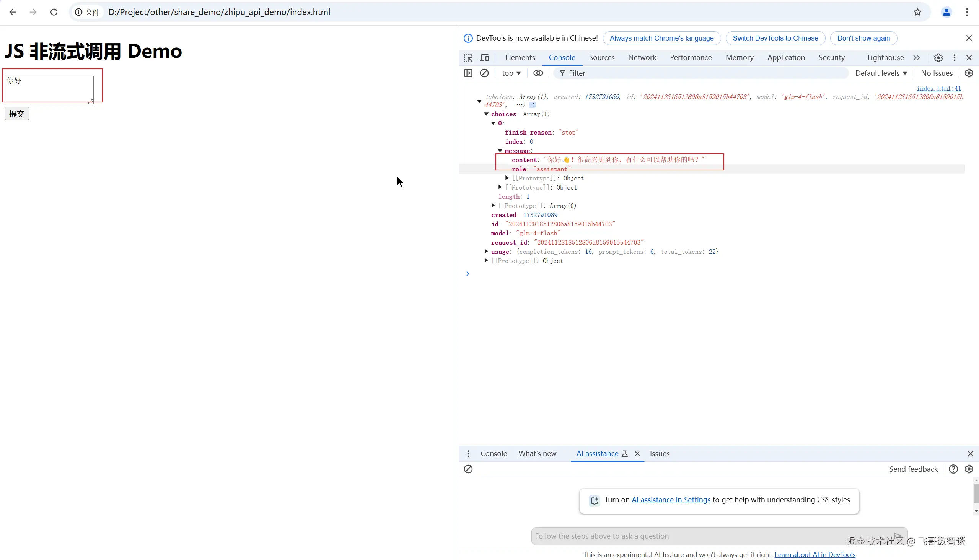This screenshot has width=979, height=560.
Task: Bookmark this page with star icon
Action: [917, 12]
